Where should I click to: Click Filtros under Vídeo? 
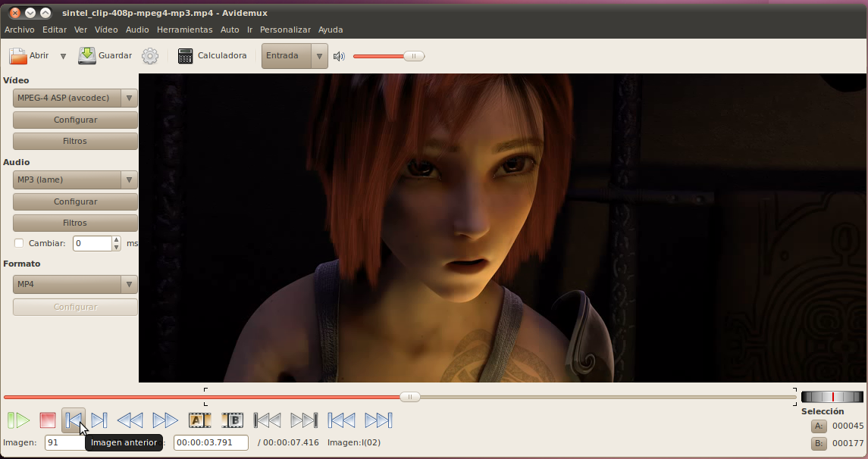tap(75, 141)
